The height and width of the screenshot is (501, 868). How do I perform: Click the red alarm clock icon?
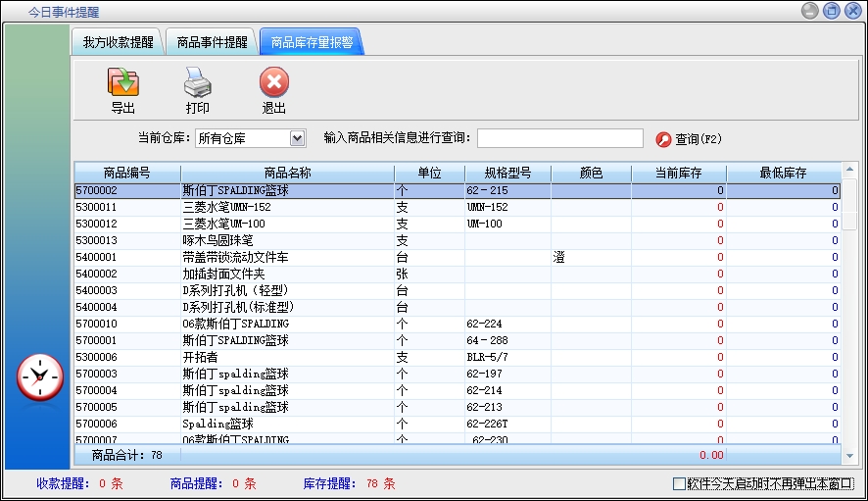(x=40, y=376)
